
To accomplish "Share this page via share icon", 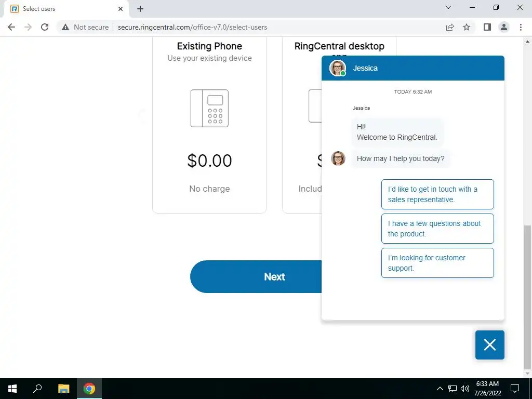I will pyautogui.click(x=450, y=27).
